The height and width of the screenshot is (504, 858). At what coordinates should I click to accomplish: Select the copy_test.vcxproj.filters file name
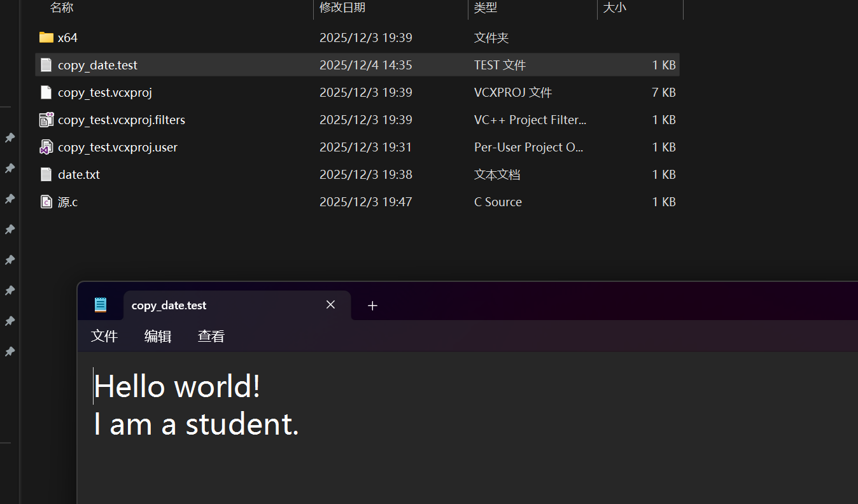point(122,120)
